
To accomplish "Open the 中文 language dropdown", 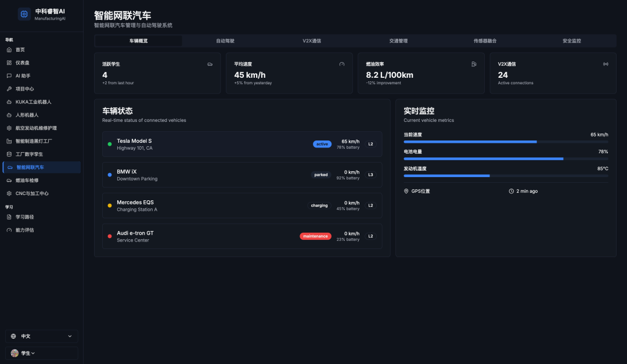I will coord(41,336).
